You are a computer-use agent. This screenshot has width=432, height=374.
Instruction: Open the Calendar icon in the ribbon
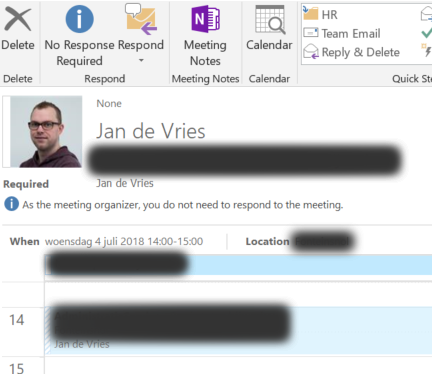coord(270,20)
